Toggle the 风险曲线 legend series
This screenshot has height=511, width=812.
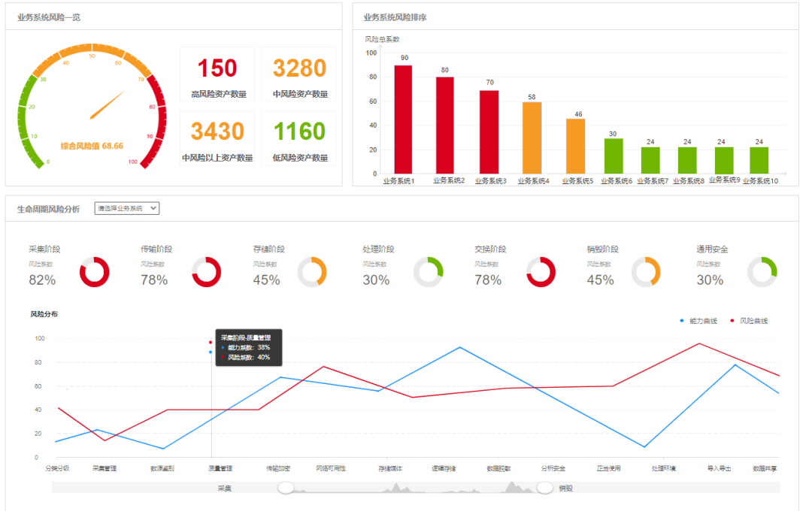(750, 321)
